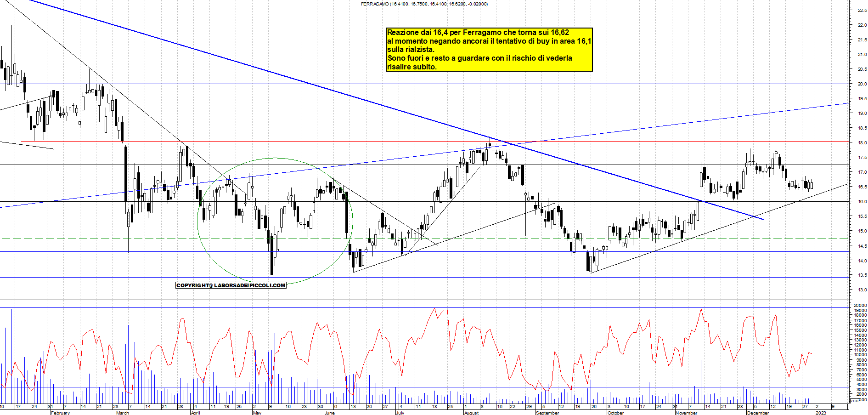This screenshot has width=868, height=415.
Task: Click the 17000 volume axis label
Action: [860, 320]
